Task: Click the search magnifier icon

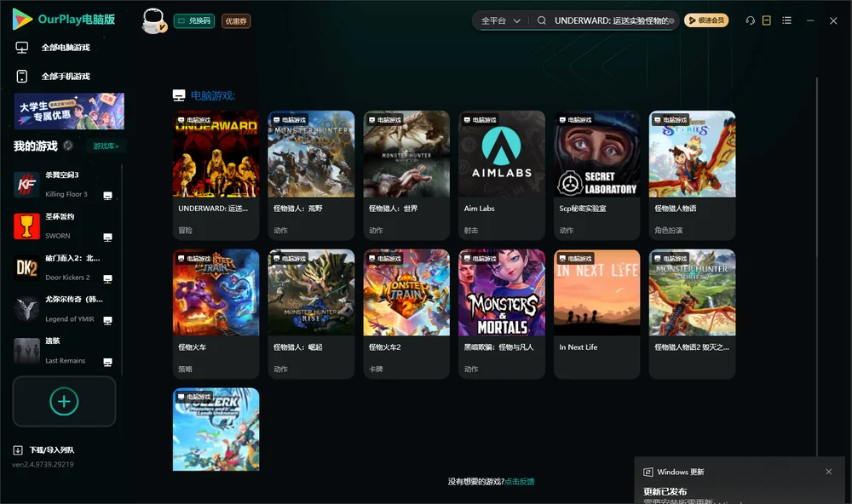Action: 542,20
